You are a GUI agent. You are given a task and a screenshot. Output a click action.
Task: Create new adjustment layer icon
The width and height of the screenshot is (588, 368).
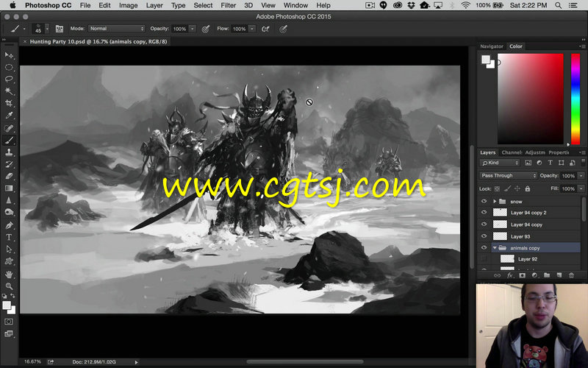[x=534, y=275]
